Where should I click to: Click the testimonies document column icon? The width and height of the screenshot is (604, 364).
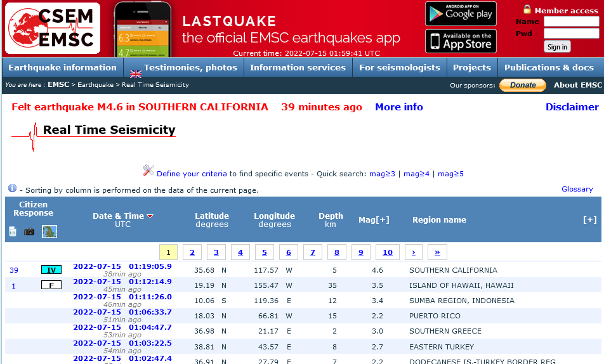pos(13,231)
